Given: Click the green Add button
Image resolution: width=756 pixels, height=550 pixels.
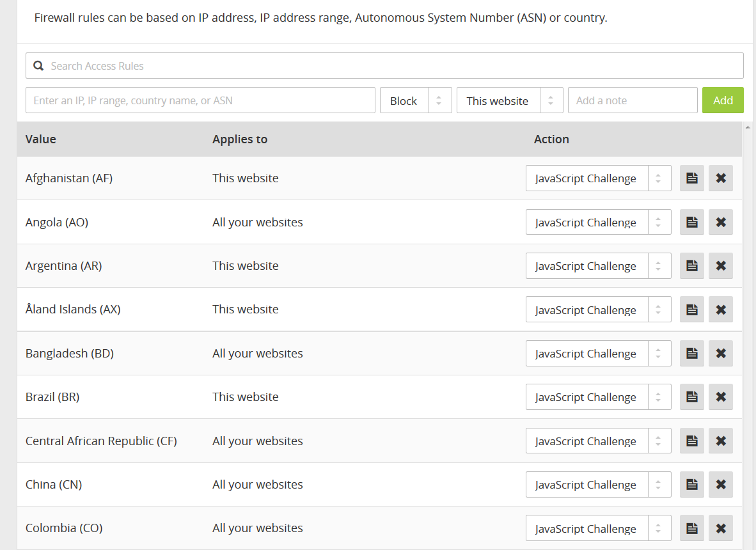Looking at the screenshot, I should (x=723, y=100).
